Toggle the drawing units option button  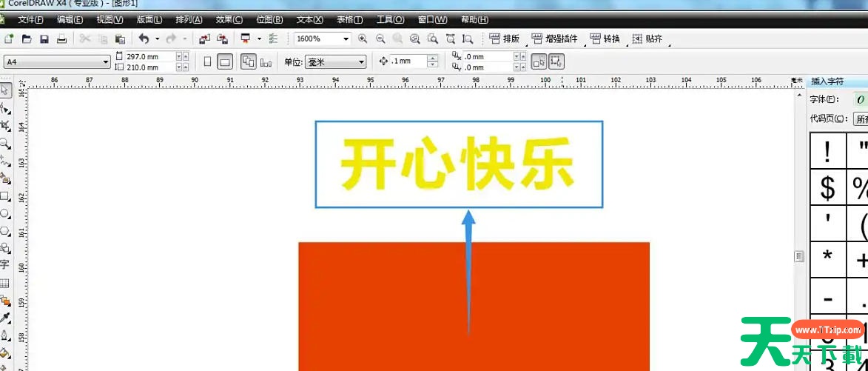tap(539, 61)
